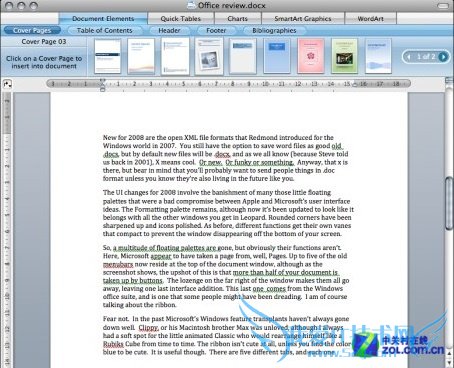Select the Header category
This screenshot has width=454, height=368.
tap(169, 30)
